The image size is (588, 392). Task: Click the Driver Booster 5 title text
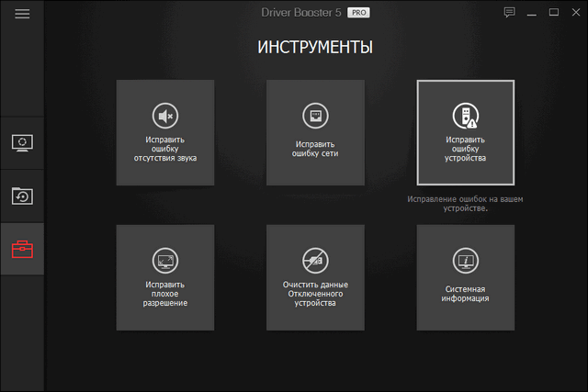pyautogui.click(x=301, y=13)
